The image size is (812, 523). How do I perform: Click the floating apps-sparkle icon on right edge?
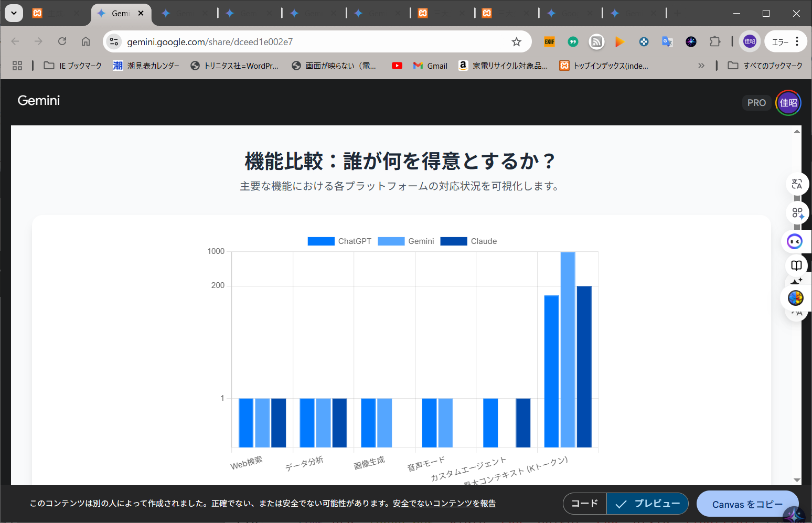point(797,213)
